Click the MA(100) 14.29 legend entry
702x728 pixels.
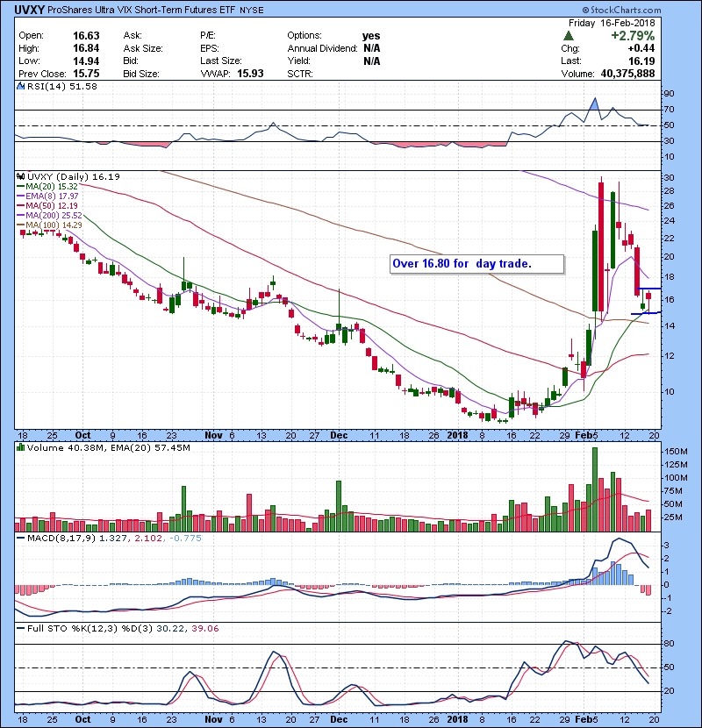(x=49, y=225)
